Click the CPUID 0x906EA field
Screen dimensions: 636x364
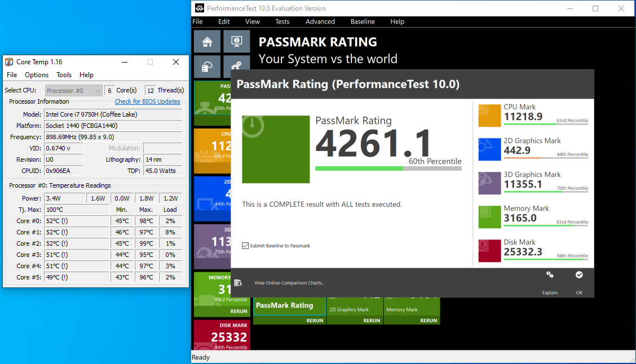point(63,171)
